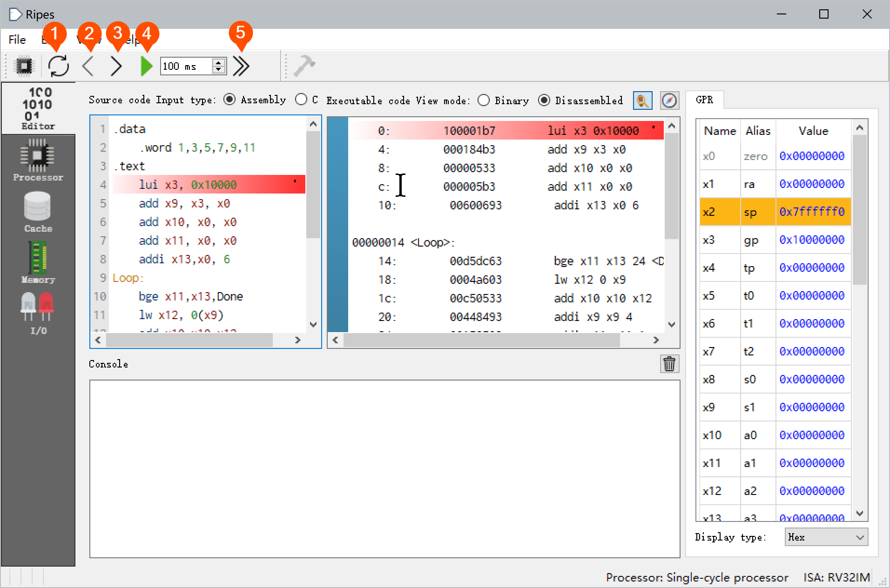The width and height of the screenshot is (890, 588).
Task: Reset the simulator with the circular arrows icon
Action: (59, 66)
